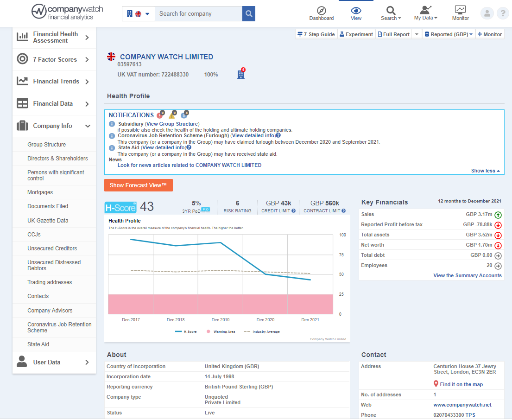The image size is (512, 420).
Task: Open the Credit Limit help icon
Action: [x=294, y=211]
